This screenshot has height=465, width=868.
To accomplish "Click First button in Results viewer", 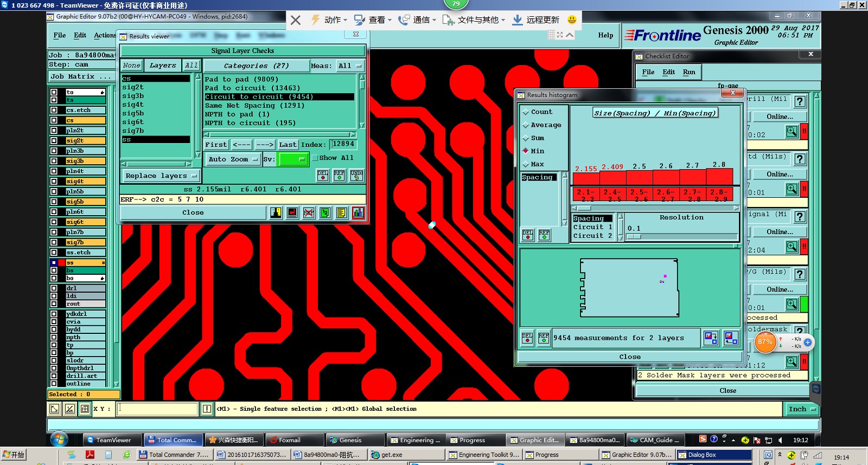I will 216,145.
